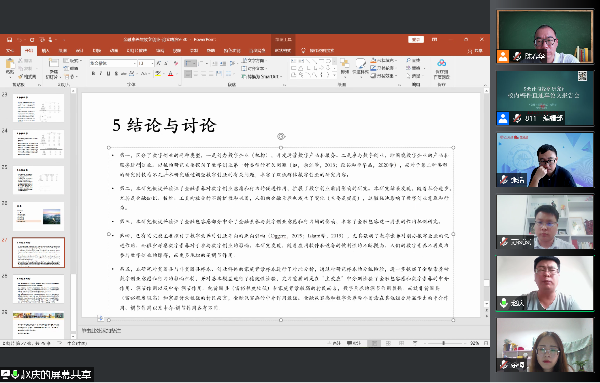Expand the shapes gallery more arrow
Image resolution: width=600 pixels, height=383 pixels.
pos(335,75)
